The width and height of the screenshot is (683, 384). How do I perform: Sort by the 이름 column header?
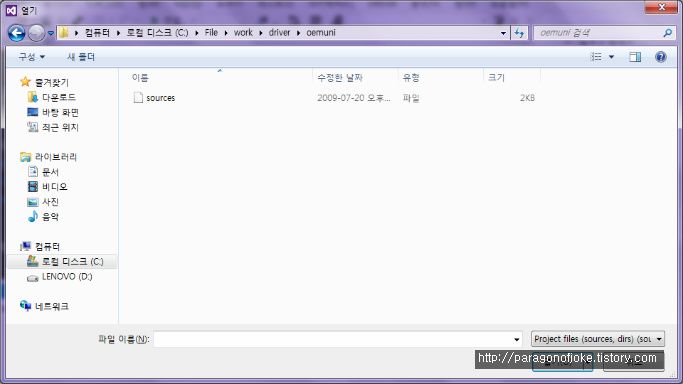tap(140, 78)
